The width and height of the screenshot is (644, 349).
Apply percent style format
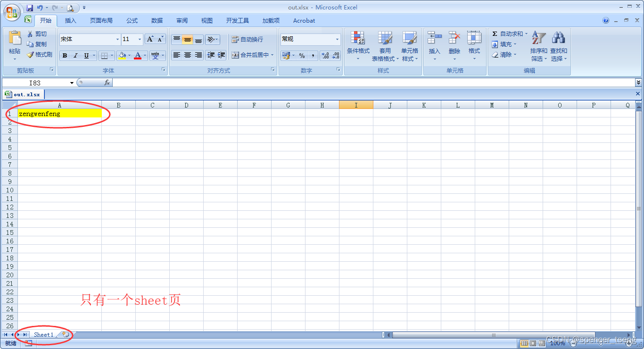pyautogui.click(x=302, y=56)
